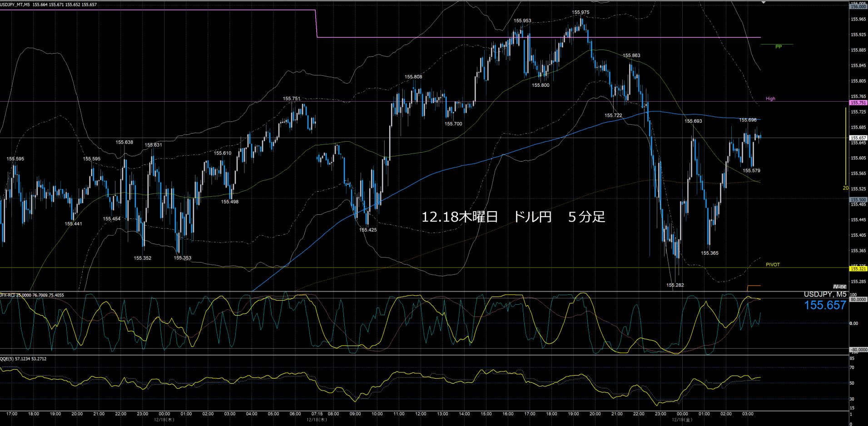
Task: Select the 12.18木曜日 ドル円 5分足 text annotation
Action: coord(513,217)
